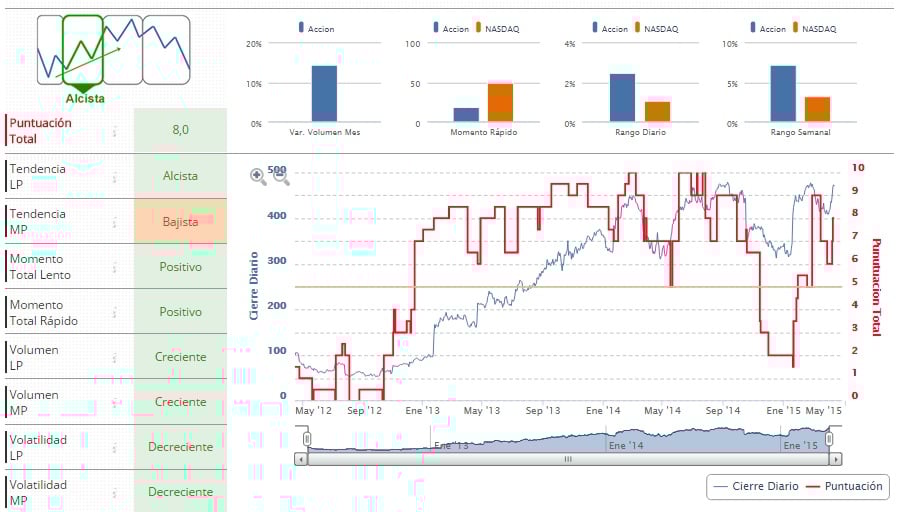Click the orange NASDAQ bar in Momento Rápido

500,103
